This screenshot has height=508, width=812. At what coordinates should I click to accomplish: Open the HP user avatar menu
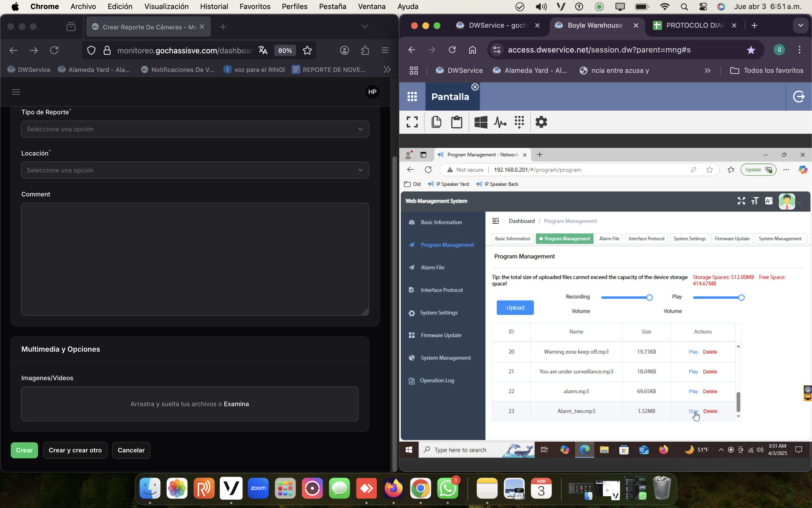[372, 92]
